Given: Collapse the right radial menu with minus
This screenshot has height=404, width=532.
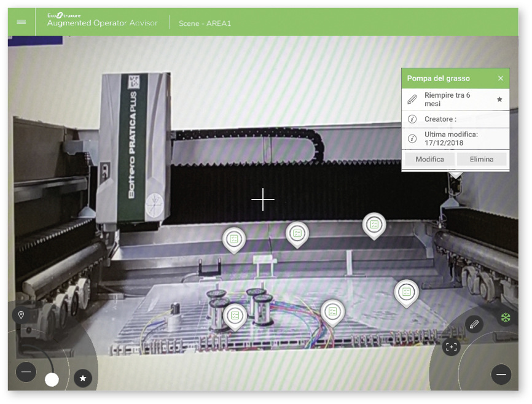Looking at the screenshot, I should click(501, 375).
